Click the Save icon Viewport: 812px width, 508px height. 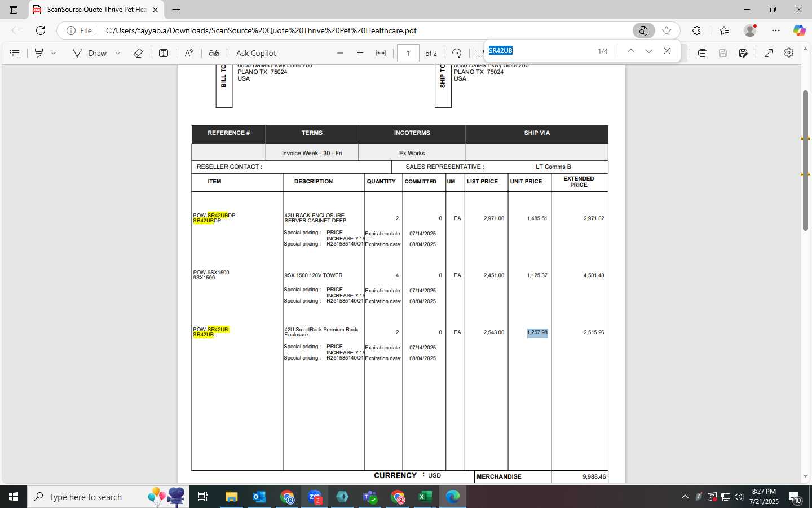coord(723,53)
